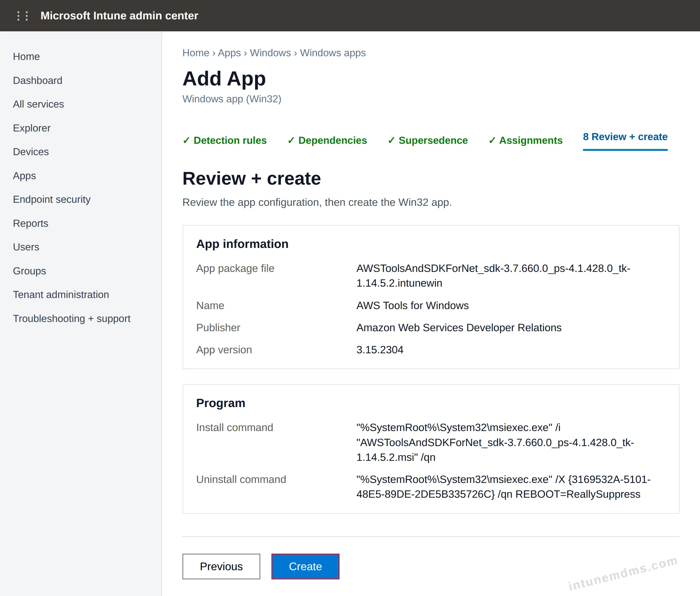This screenshot has width=700, height=596.
Task: Open Reports from the sidebar
Action: pos(30,223)
